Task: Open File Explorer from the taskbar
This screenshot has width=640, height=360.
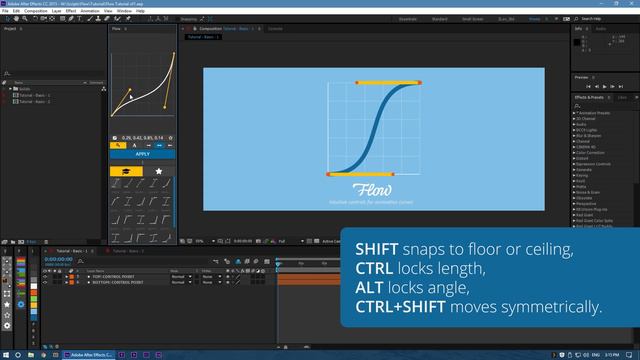Action: coord(31,355)
